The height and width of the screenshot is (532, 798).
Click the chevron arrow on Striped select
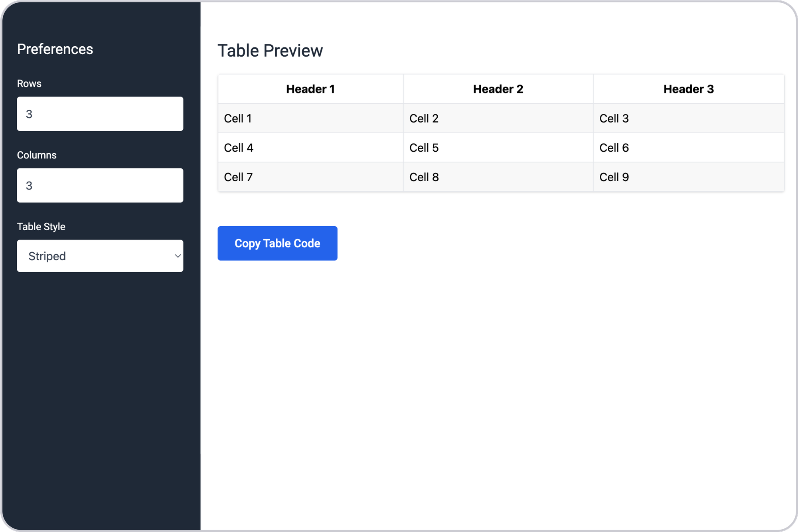point(178,256)
